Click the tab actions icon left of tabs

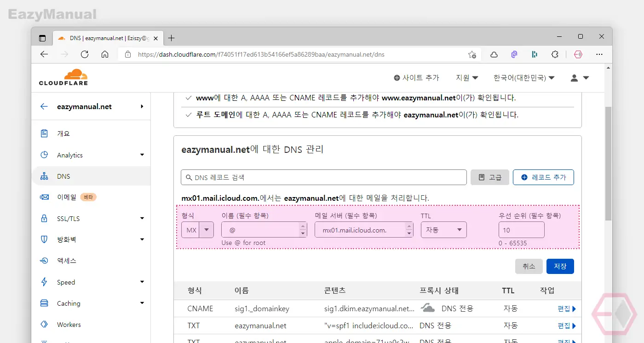[x=42, y=38]
